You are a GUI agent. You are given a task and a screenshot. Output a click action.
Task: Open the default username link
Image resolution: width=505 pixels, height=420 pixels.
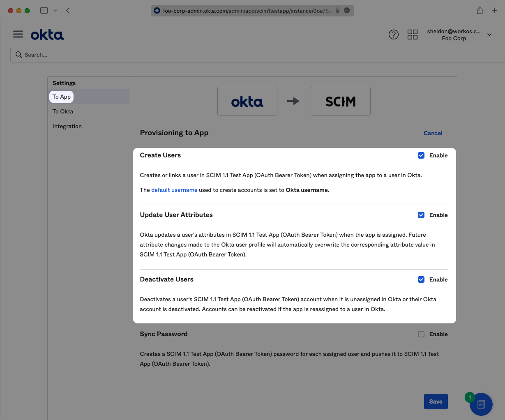pyautogui.click(x=174, y=190)
